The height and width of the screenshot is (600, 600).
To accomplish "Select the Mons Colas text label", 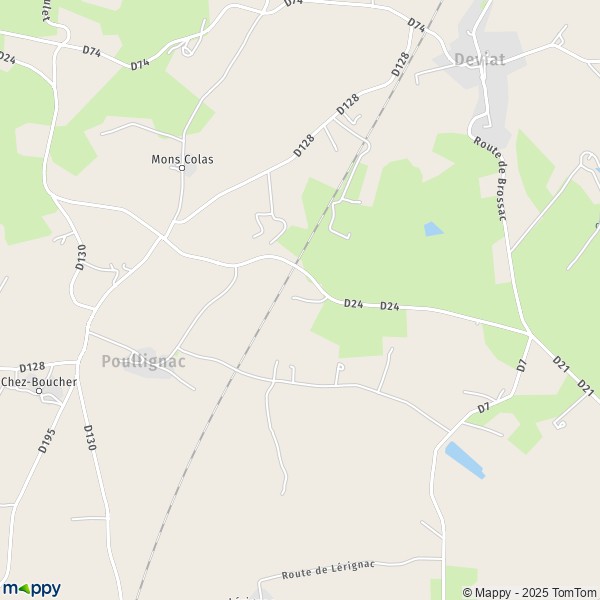I will point(182,159).
